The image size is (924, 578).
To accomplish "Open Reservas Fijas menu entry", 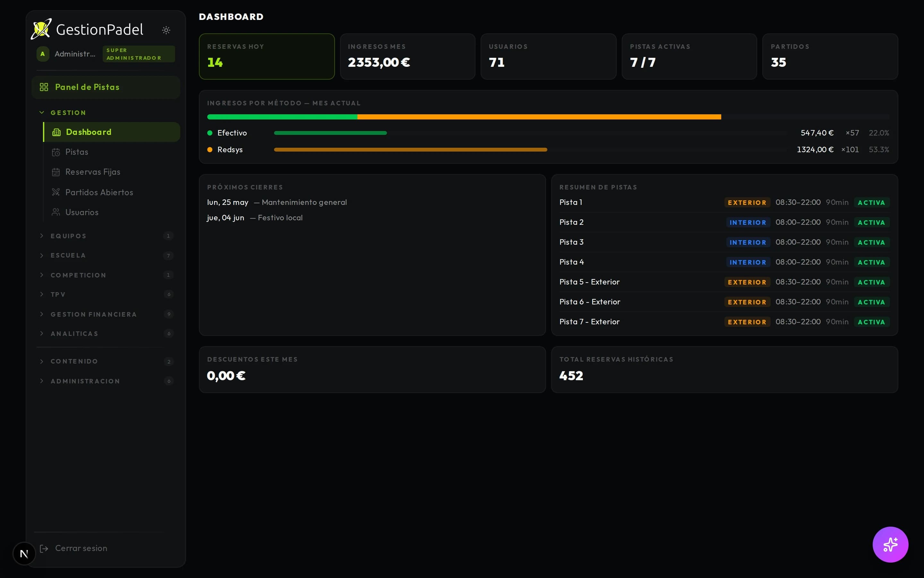I will tap(112, 172).
